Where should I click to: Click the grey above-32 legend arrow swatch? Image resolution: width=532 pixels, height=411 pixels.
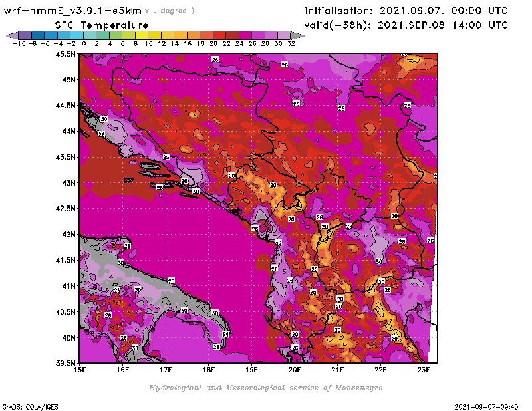(297, 35)
